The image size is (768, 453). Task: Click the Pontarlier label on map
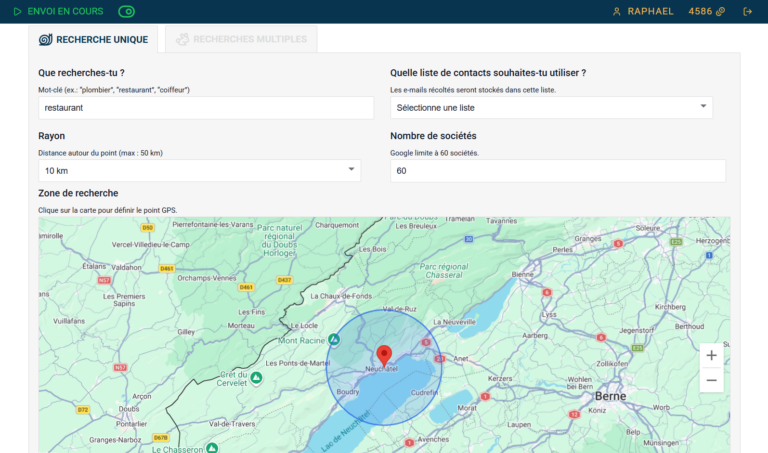pyautogui.click(x=131, y=424)
